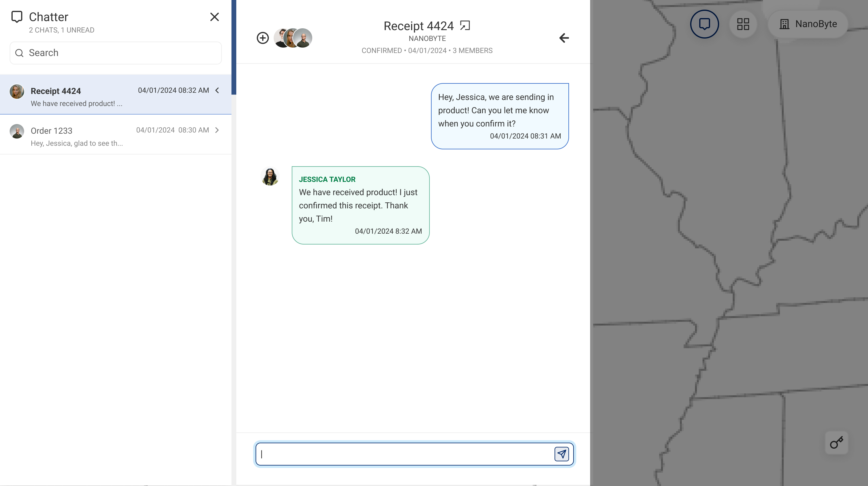Click the 'CONFIRMED • 04/01/2024 • 3 MEMBERS' status line
868x486 pixels.
[427, 51]
